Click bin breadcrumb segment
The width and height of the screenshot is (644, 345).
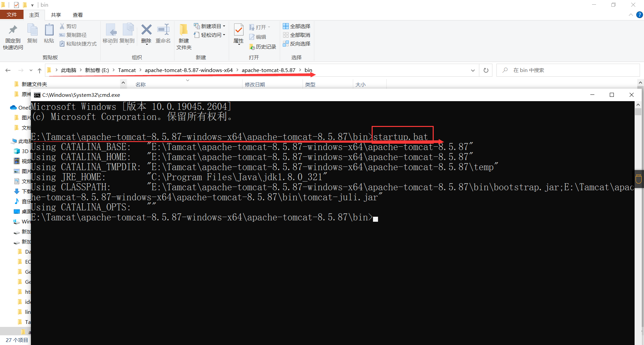[x=308, y=70]
